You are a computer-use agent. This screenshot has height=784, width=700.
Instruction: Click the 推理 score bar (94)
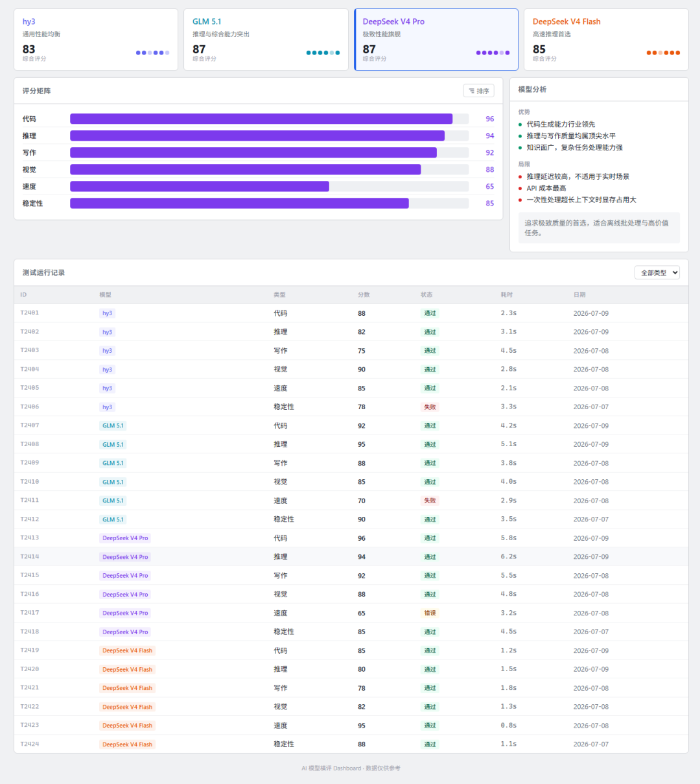click(270, 136)
